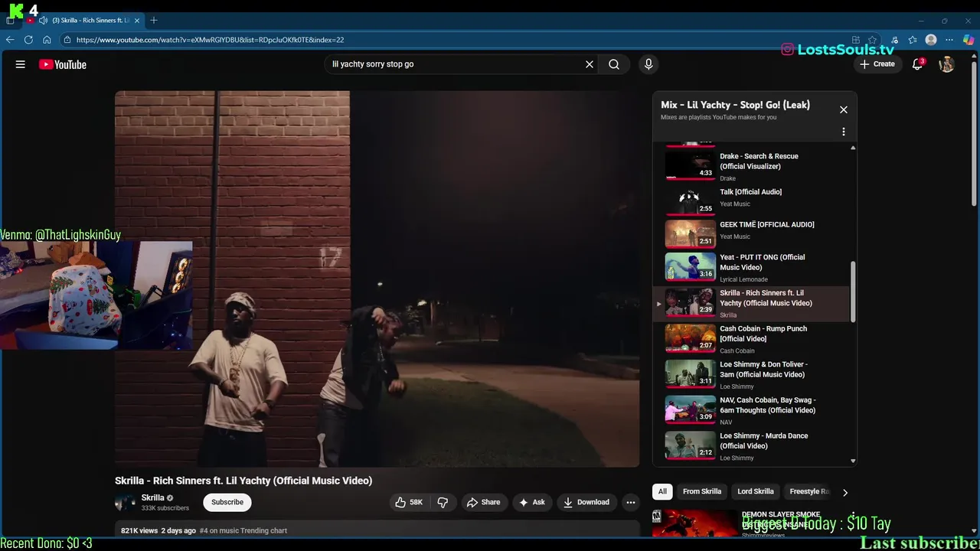Open Skrilla channel name link
The image size is (980, 551).
click(152, 497)
